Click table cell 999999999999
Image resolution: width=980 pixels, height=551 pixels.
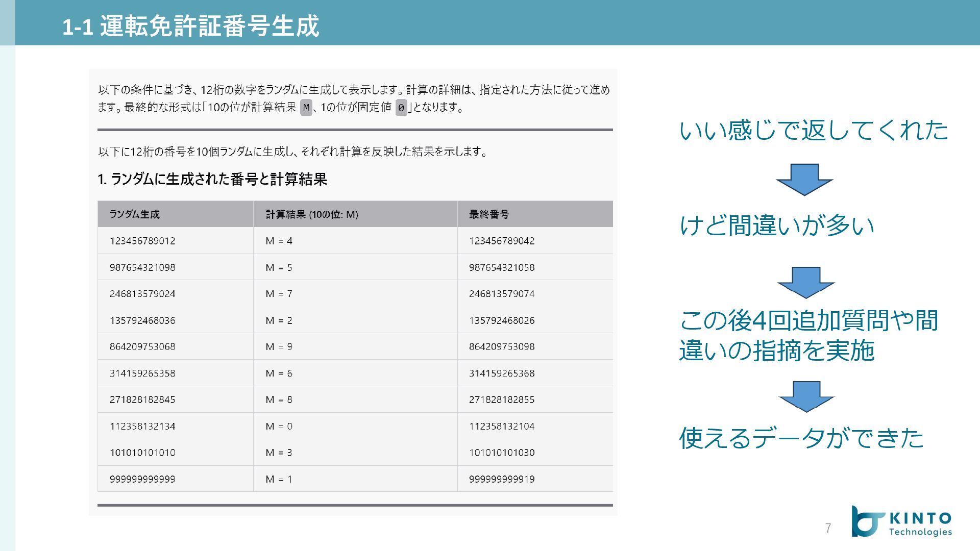[142, 479]
